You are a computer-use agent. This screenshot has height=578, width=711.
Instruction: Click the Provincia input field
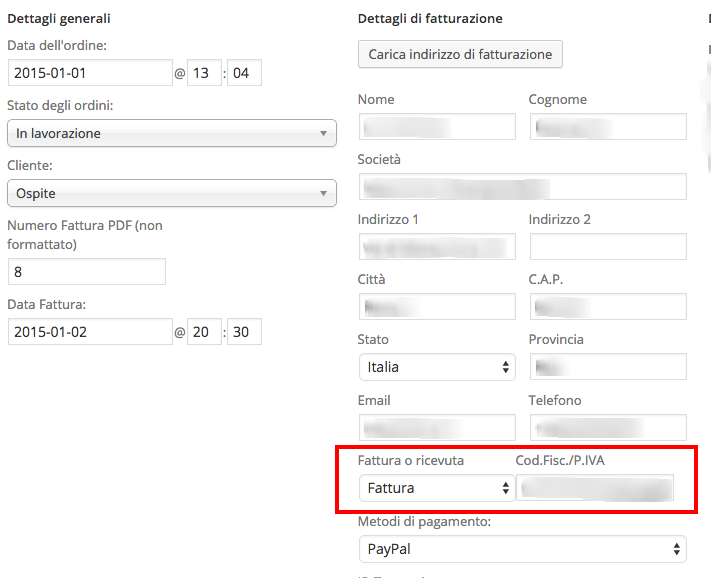[608, 367]
